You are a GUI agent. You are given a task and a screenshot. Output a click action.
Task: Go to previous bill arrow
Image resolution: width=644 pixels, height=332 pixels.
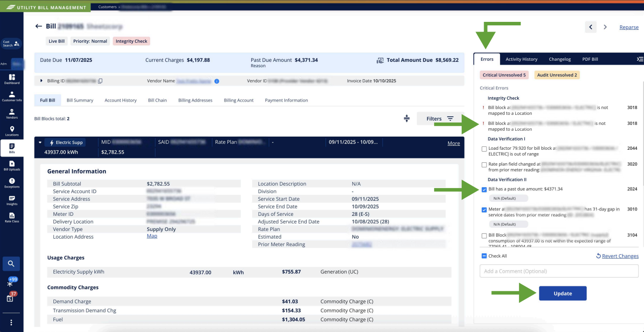[x=591, y=27]
